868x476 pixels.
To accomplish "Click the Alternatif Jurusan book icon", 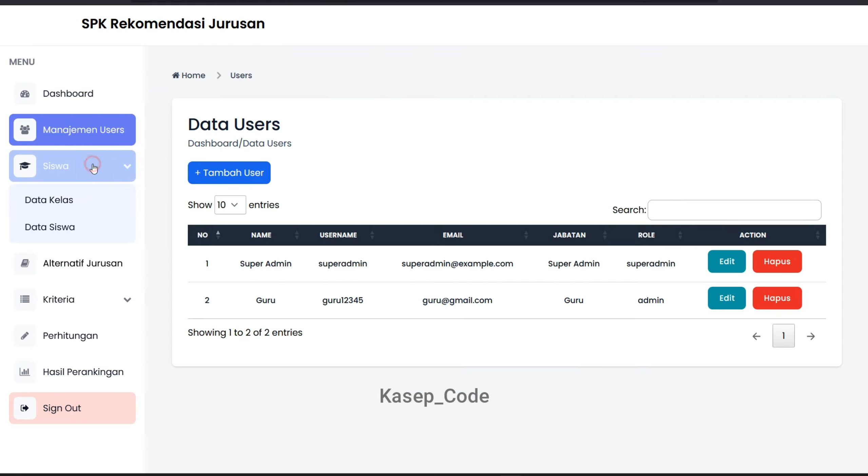I will pyautogui.click(x=25, y=263).
